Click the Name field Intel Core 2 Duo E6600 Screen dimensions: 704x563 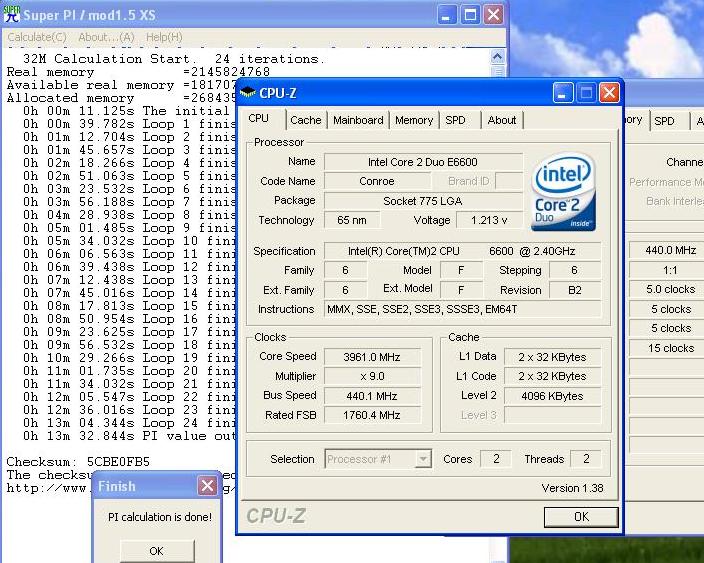click(423, 162)
